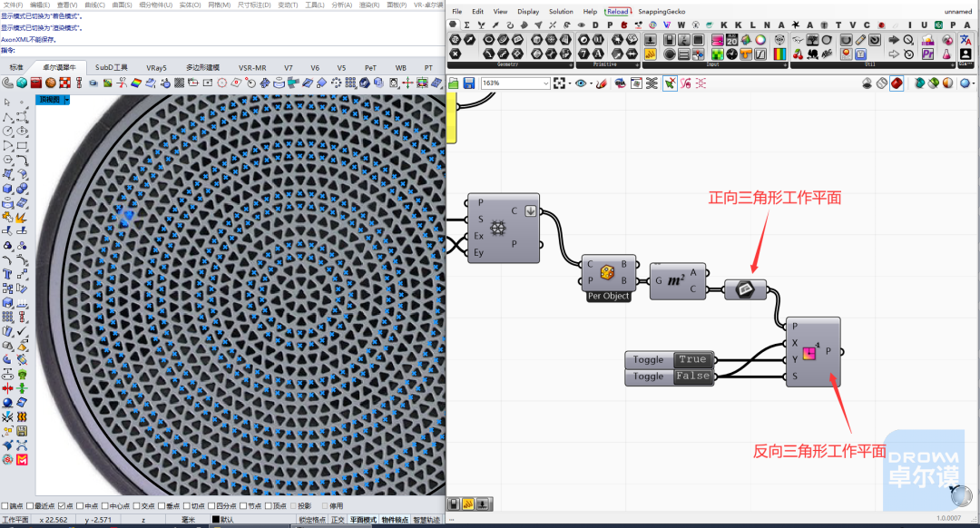Toggle the green cursor preview icon in canvas toolbar
980x528 pixels.
coord(670,83)
